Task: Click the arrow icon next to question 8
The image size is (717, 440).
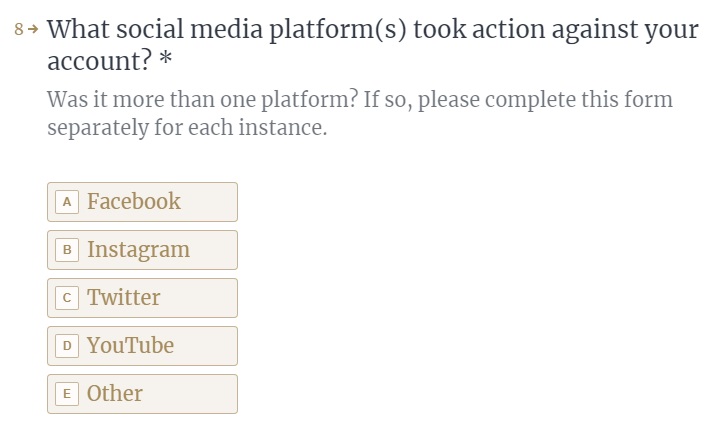Action: 33,29
